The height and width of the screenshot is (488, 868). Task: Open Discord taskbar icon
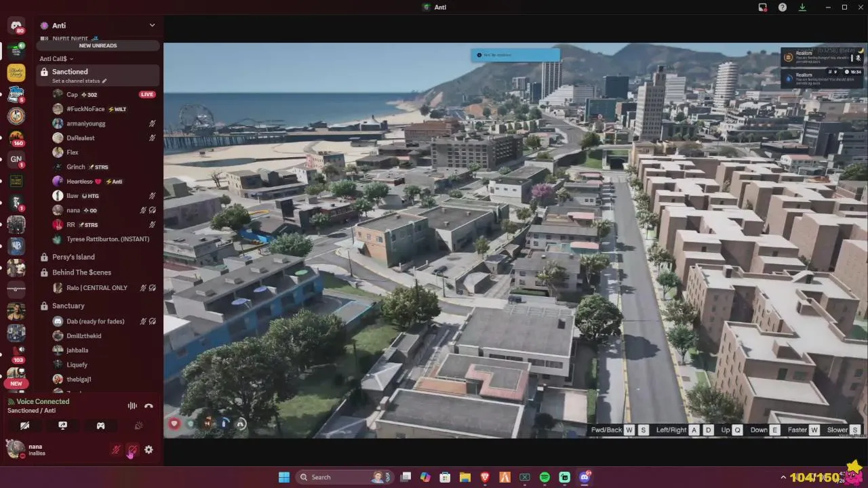pos(585,477)
